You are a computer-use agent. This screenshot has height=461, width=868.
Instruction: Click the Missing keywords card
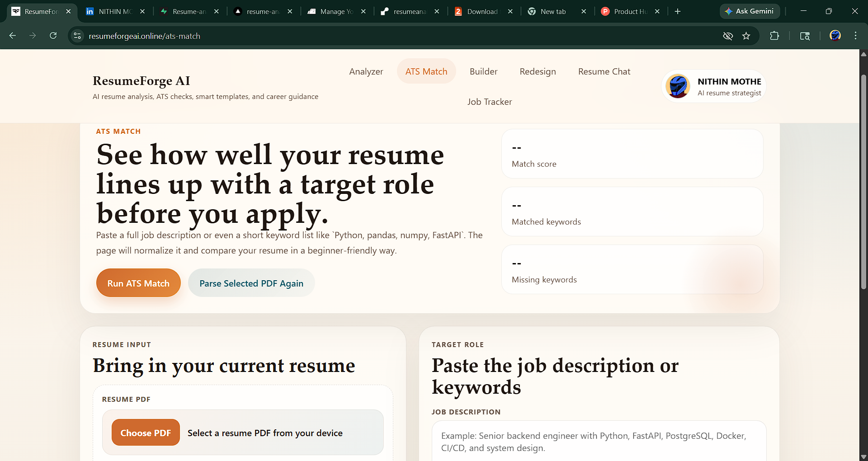click(632, 269)
